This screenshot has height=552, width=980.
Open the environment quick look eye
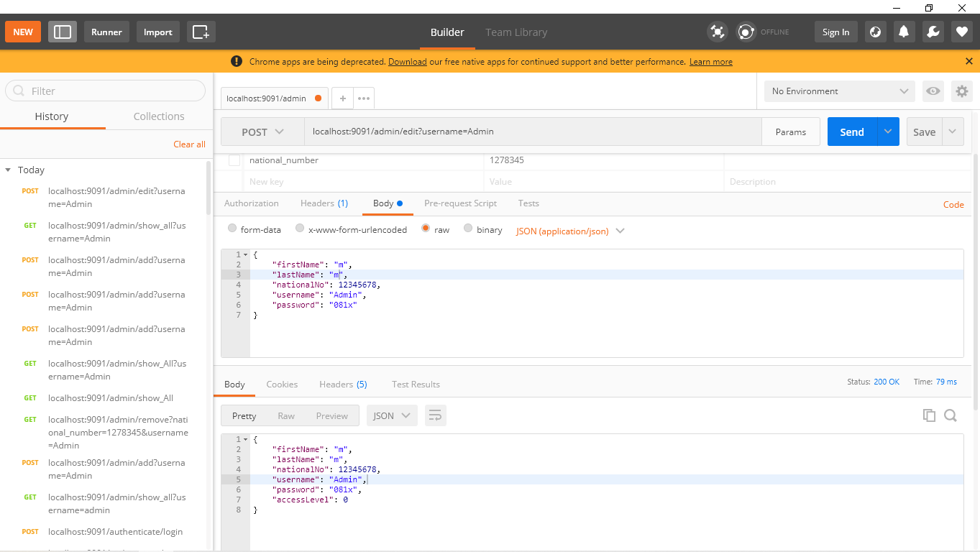tap(933, 91)
